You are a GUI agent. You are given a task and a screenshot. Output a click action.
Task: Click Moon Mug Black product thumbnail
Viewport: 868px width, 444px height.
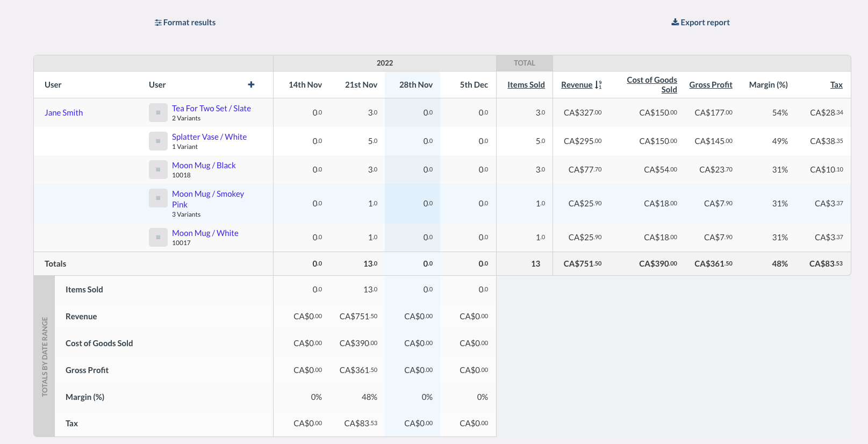click(x=158, y=170)
